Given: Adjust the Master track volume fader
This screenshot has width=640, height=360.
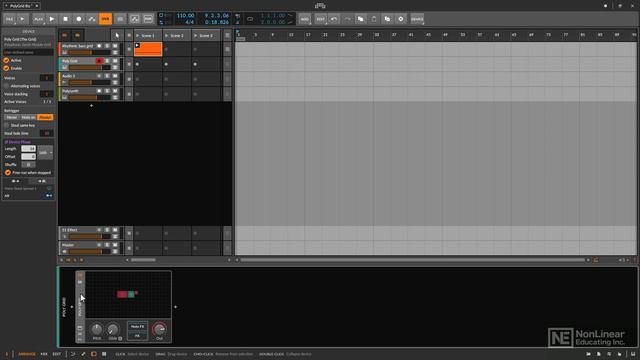Looking at the screenshot, I should click(x=89, y=251).
